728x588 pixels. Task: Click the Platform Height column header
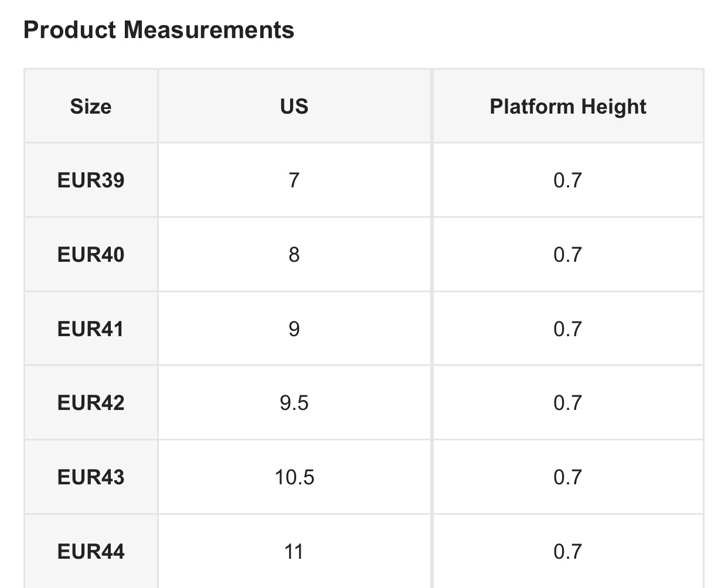pos(567,107)
